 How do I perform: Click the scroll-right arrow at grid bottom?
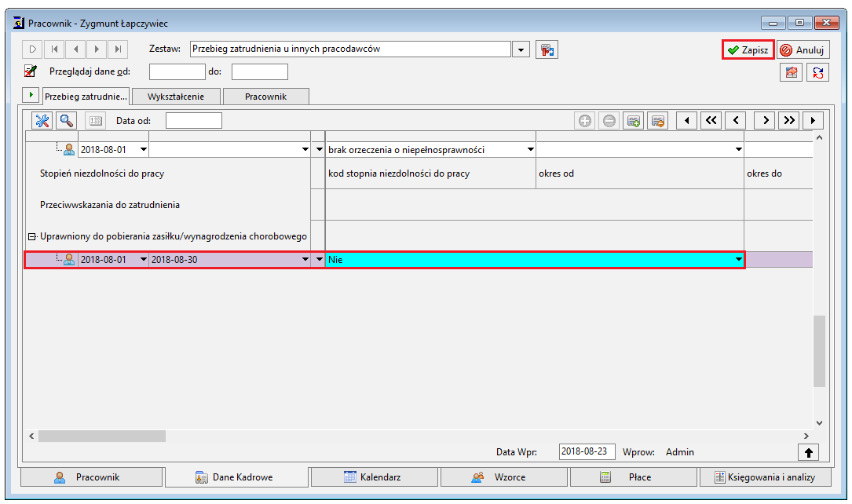806,436
